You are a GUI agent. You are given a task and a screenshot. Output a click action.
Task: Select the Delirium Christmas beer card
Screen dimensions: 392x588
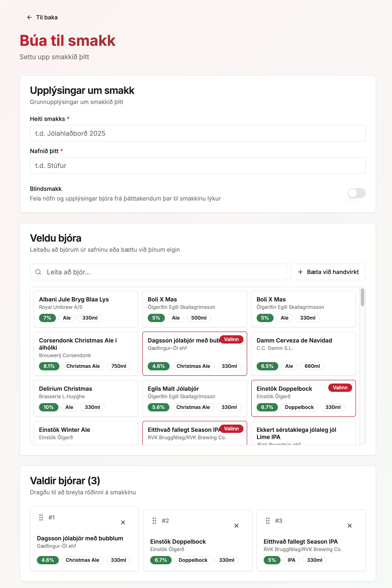click(86, 398)
